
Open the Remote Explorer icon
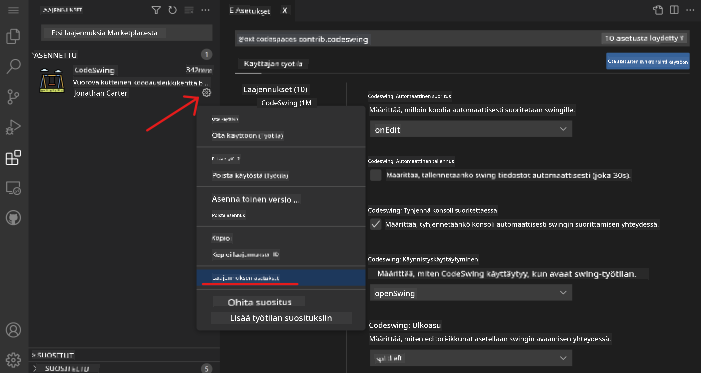click(x=13, y=188)
